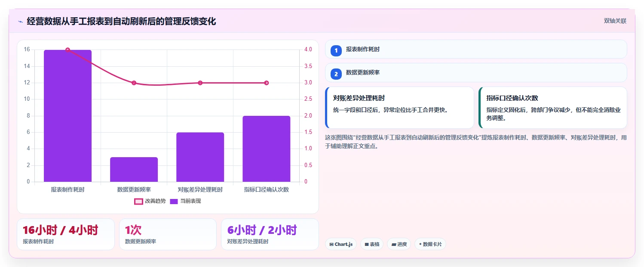644x267 pixels.
Task: Click the 表格 tag chip
Action: point(372,244)
